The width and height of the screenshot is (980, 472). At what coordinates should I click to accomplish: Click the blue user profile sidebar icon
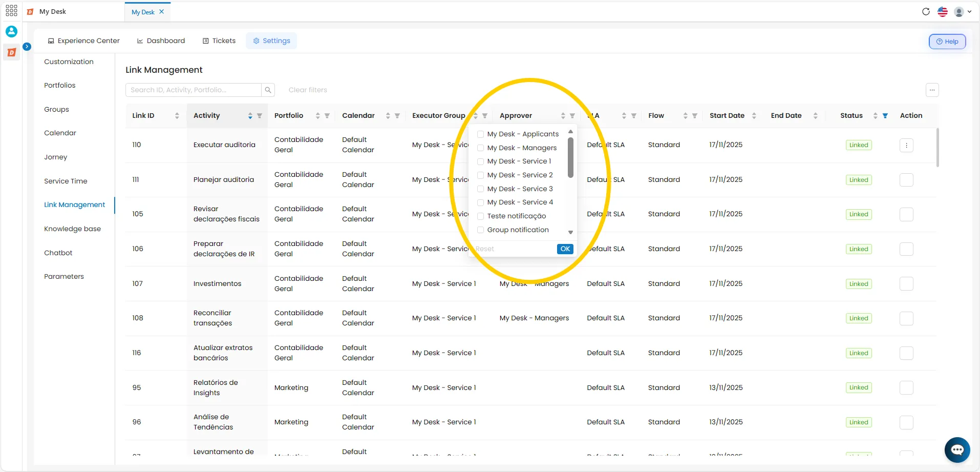coord(11,31)
